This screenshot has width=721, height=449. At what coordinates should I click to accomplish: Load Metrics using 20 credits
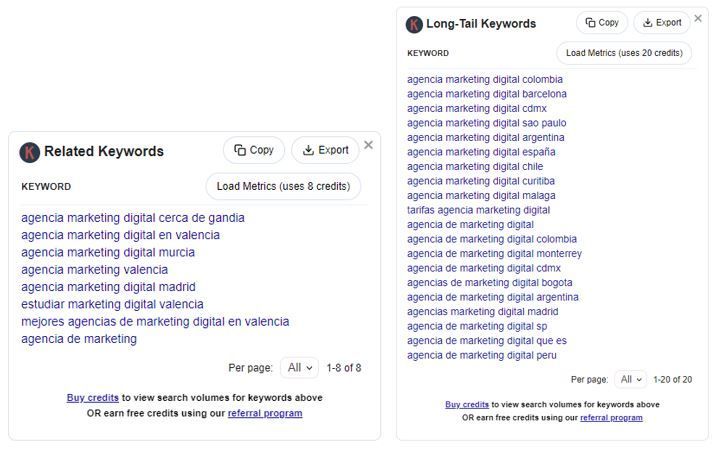[624, 53]
